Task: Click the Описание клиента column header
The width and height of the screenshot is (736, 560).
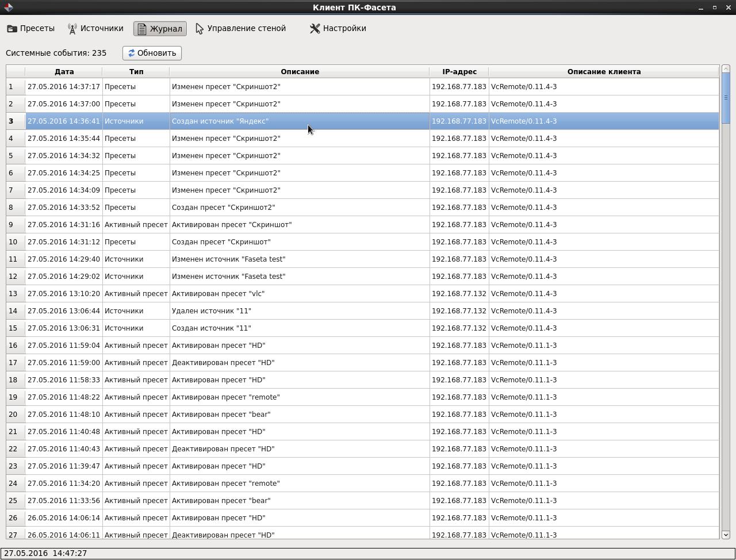Action: coord(604,72)
